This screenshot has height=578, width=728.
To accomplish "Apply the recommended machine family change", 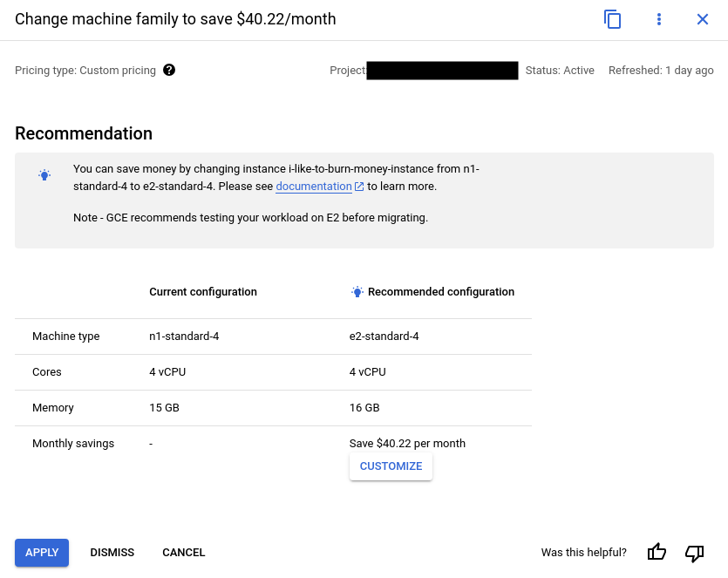I will click(41, 552).
